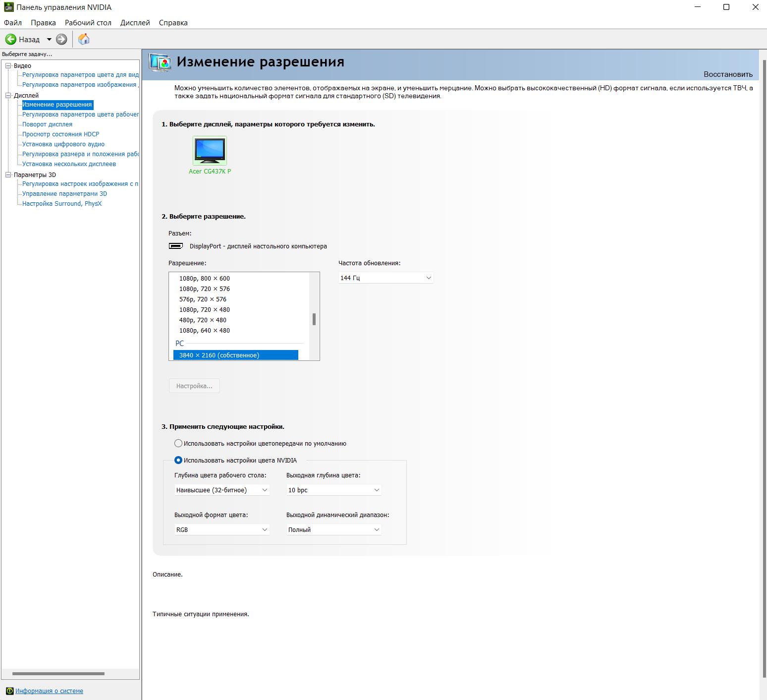
Task: Open 'Регулировка настроек изображения с просмотром' task
Action: (80, 183)
